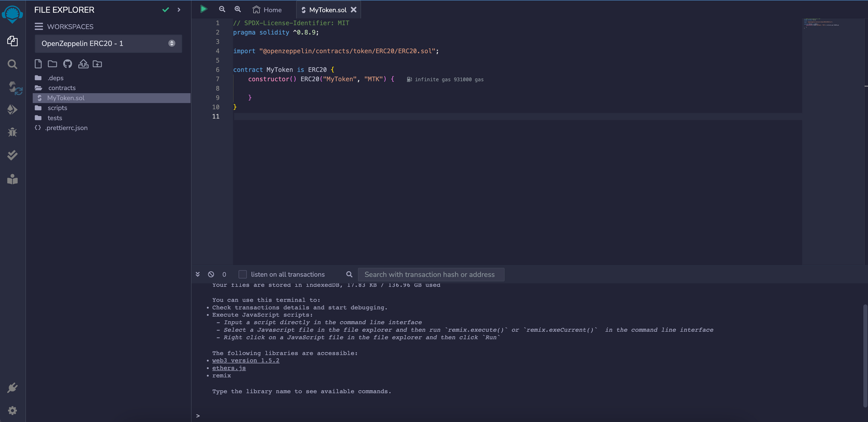Open the Solidity compiler panel
Image resolution: width=868 pixels, height=422 pixels.
[x=12, y=88]
